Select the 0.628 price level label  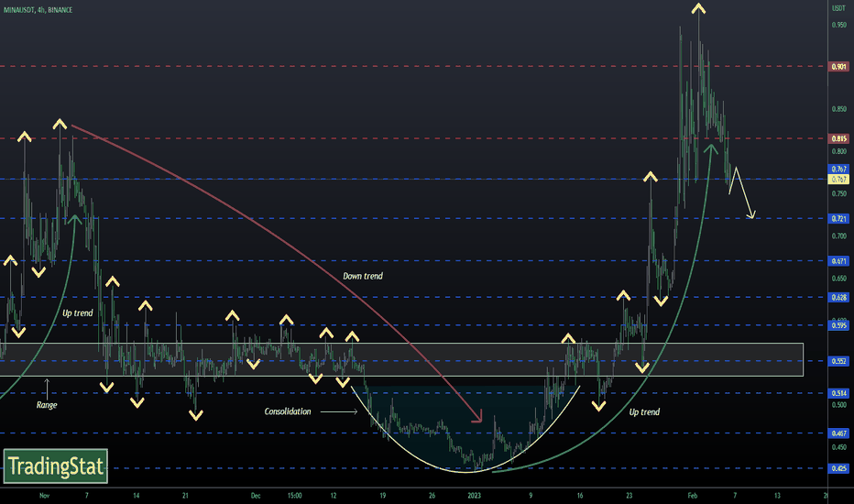pos(838,297)
